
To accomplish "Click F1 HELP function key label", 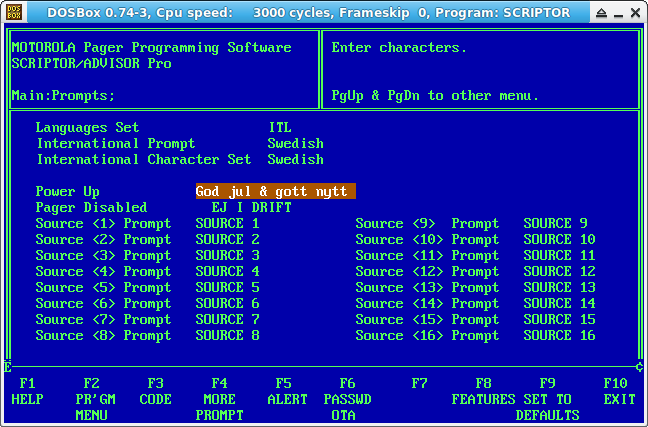I will point(27,391).
